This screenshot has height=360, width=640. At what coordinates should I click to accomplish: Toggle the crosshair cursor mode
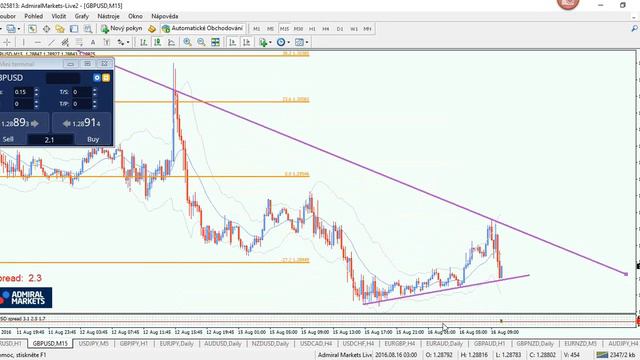click(x=7, y=42)
